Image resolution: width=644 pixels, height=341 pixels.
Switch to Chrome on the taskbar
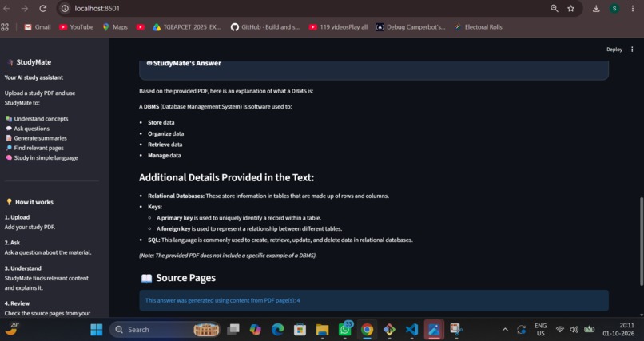click(367, 330)
